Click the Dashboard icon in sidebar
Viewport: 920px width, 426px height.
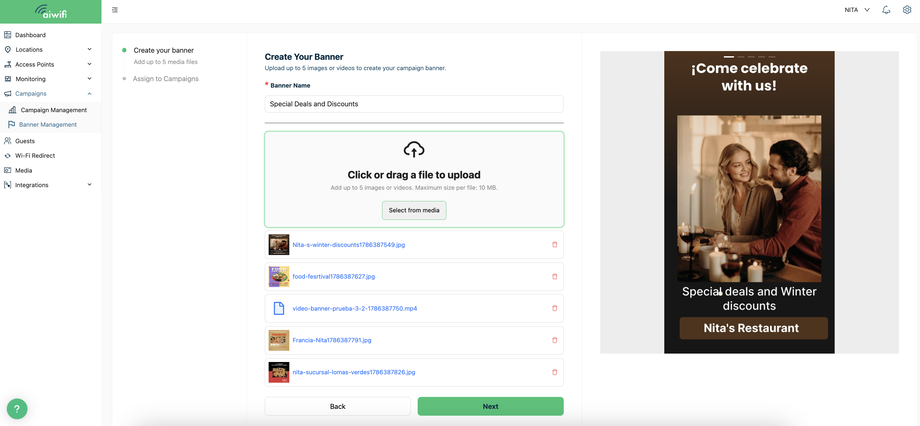click(x=8, y=35)
